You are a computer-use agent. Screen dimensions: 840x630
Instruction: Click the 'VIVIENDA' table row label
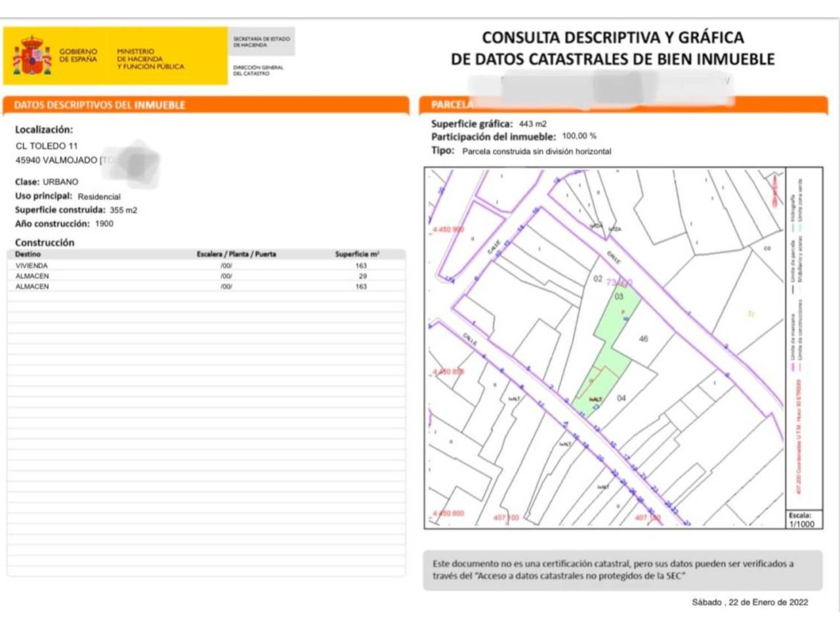tap(31, 266)
